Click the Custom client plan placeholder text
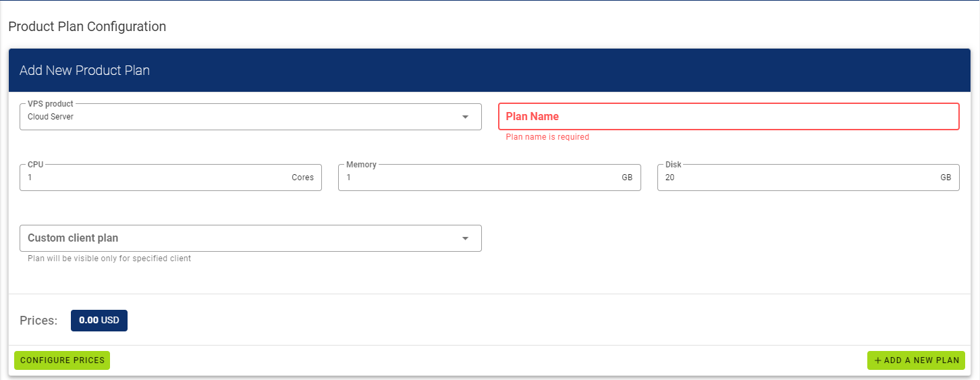980x380 pixels. pyautogui.click(x=73, y=238)
